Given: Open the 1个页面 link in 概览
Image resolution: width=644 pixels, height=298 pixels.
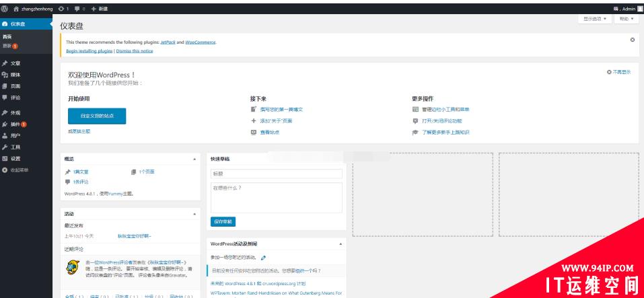Looking at the screenshot, I should (147, 172).
